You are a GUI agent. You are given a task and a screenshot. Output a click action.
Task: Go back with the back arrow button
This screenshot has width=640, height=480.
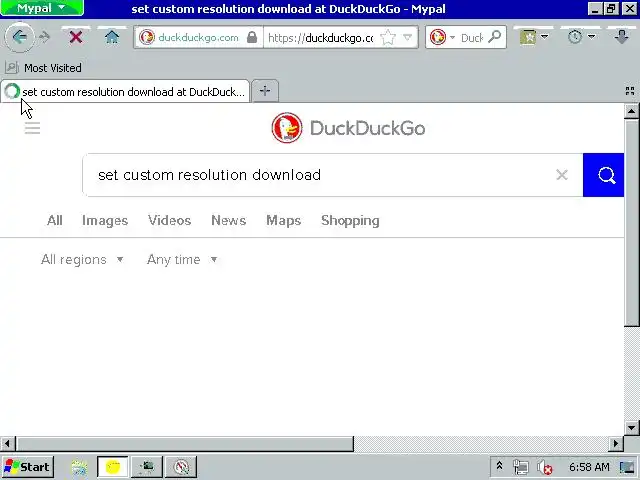(x=19, y=38)
